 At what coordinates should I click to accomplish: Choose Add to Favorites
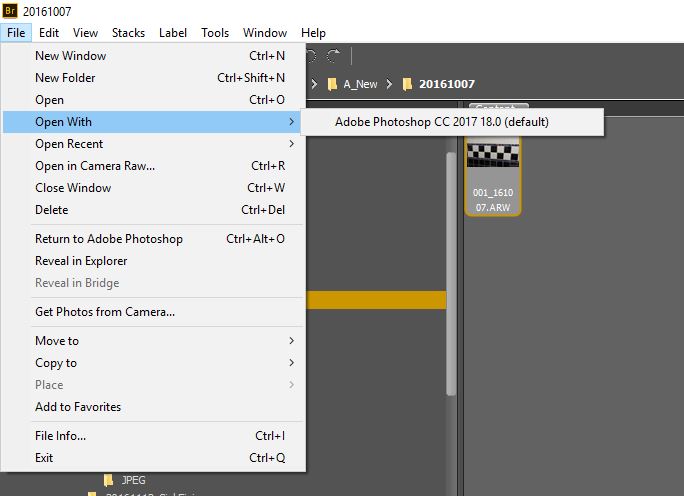click(154, 407)
